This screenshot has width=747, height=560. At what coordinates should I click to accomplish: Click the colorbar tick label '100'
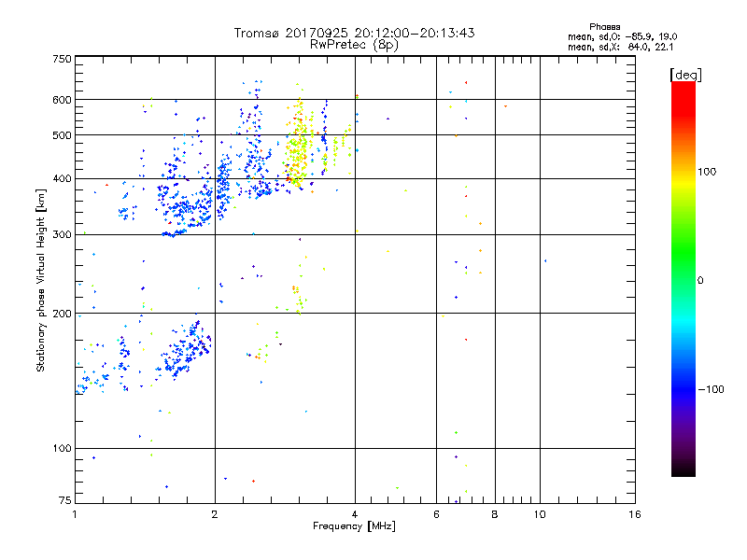(707, 172)
